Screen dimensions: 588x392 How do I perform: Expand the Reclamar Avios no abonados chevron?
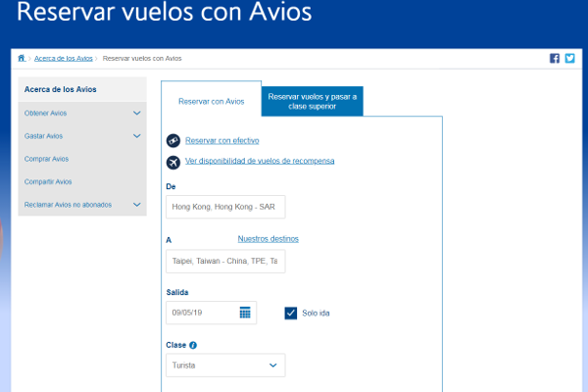pos(137,205)
